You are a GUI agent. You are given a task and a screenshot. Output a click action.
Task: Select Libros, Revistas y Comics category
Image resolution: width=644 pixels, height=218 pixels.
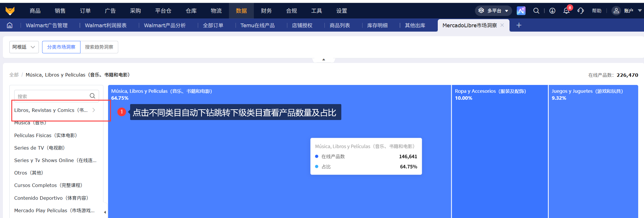(51, 110)
